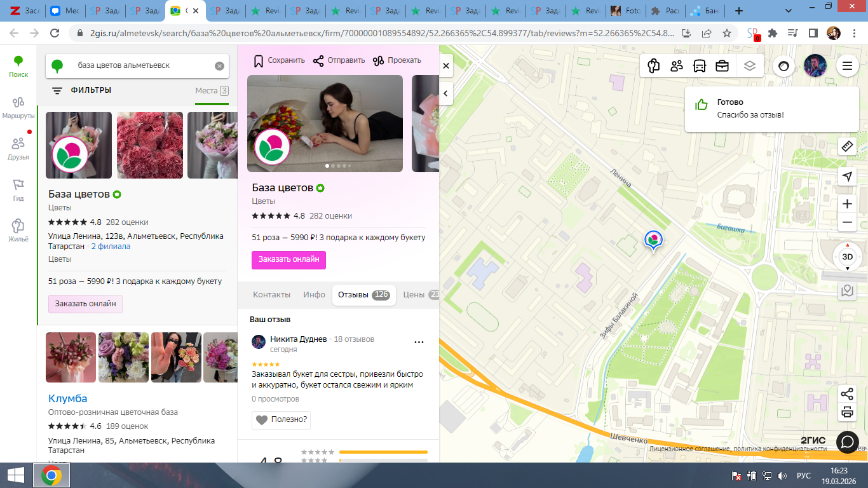
Task: Collapse the side panel with left chevron
Action: coord(446,93)
